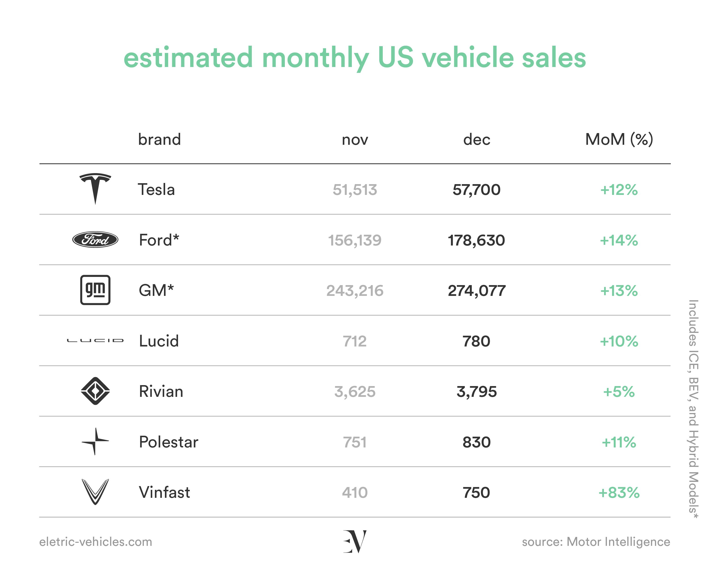
Task: Click the Tesla logo icon
Action: [95, 189]
